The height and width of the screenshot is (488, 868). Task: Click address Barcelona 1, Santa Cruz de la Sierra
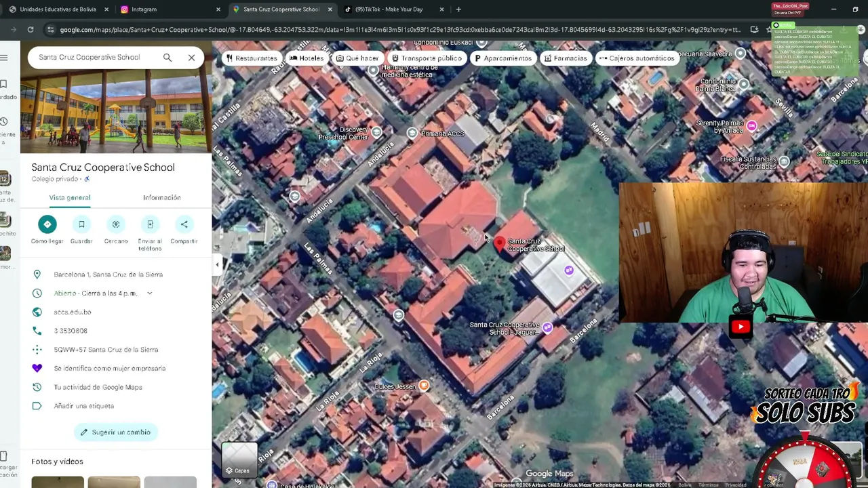tap(108, 274)
